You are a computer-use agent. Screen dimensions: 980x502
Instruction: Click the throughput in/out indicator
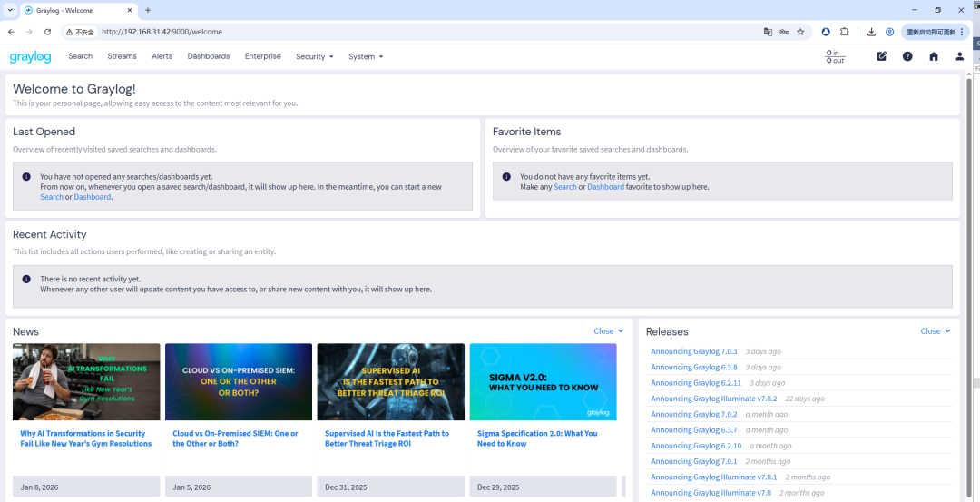tap(835, 56)
